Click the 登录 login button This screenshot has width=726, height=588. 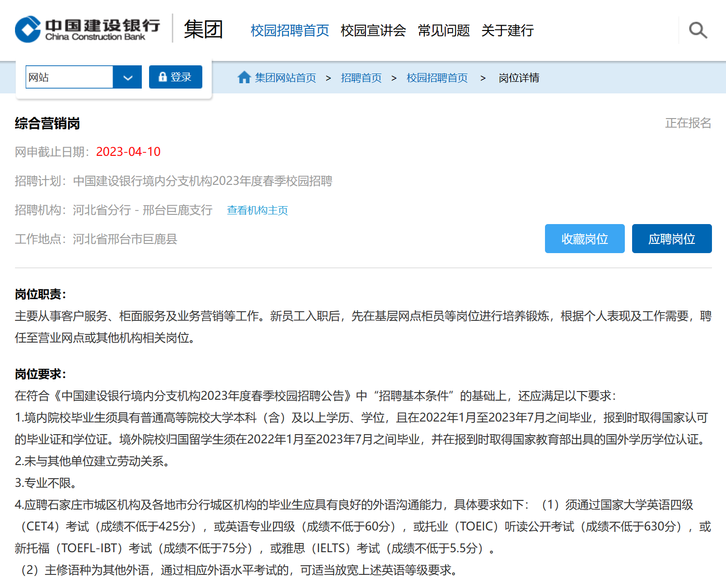point(176,77)
